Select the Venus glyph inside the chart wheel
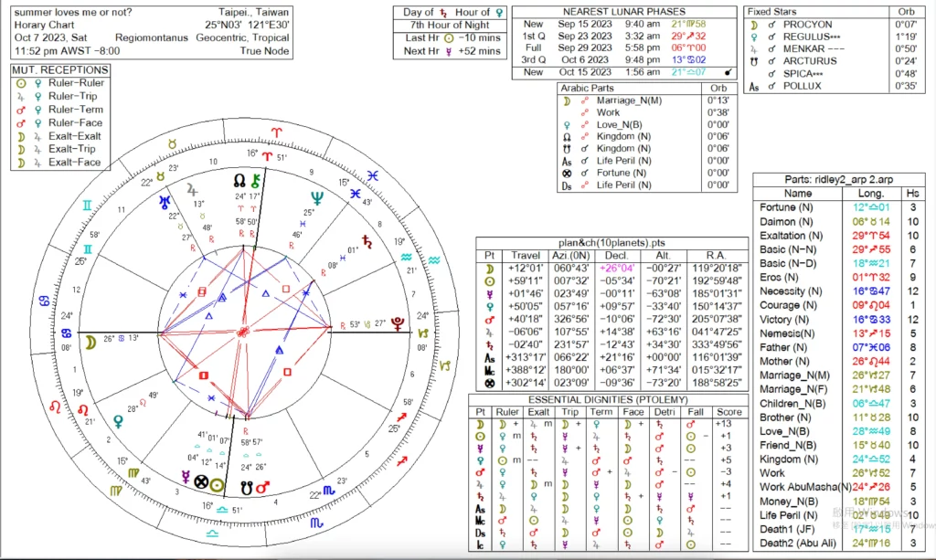Image resolution: width=936 pixels, height=560 pixels. tap(119, 421)
